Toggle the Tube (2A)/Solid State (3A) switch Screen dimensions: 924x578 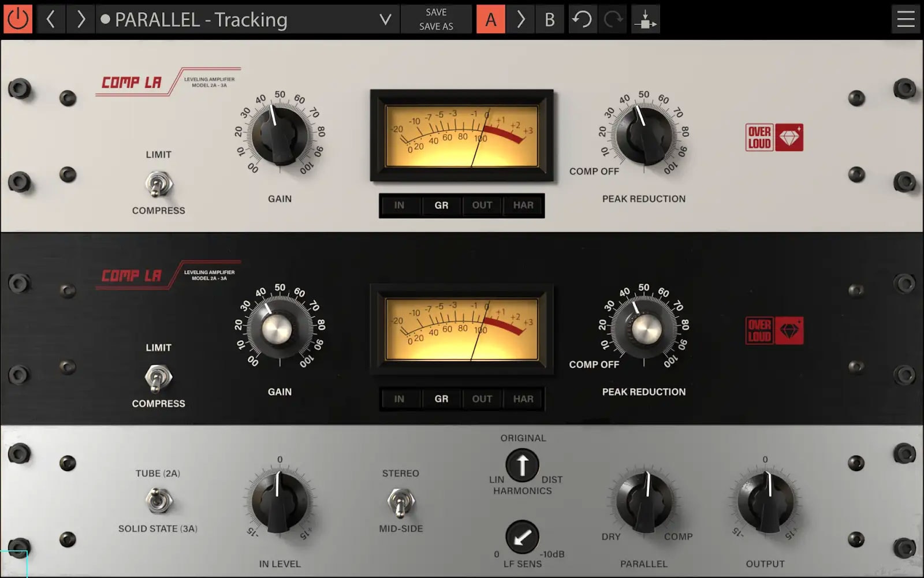(x=158, y=501)
